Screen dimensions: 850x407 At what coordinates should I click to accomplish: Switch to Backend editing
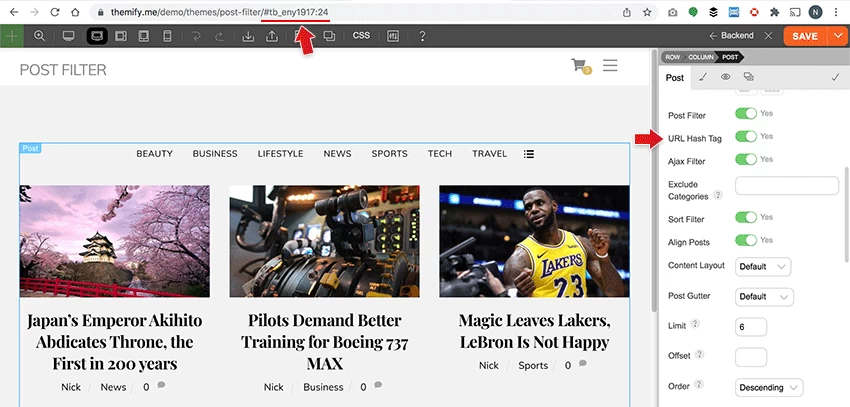[x=731, y=36]
